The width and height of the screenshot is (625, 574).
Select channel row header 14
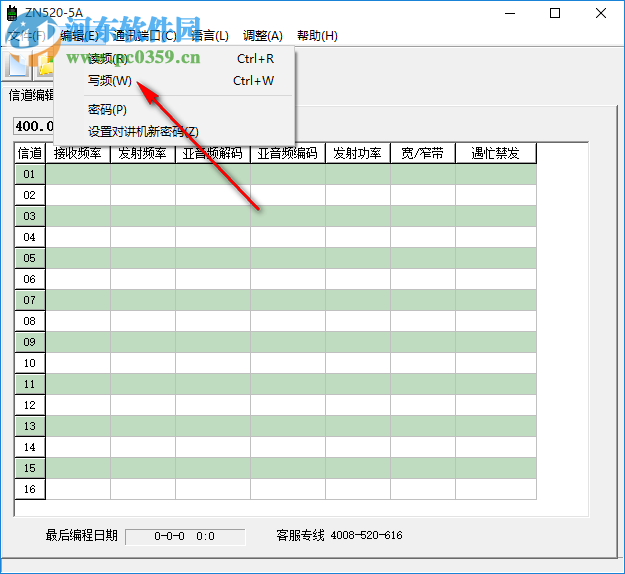point(30,447)
